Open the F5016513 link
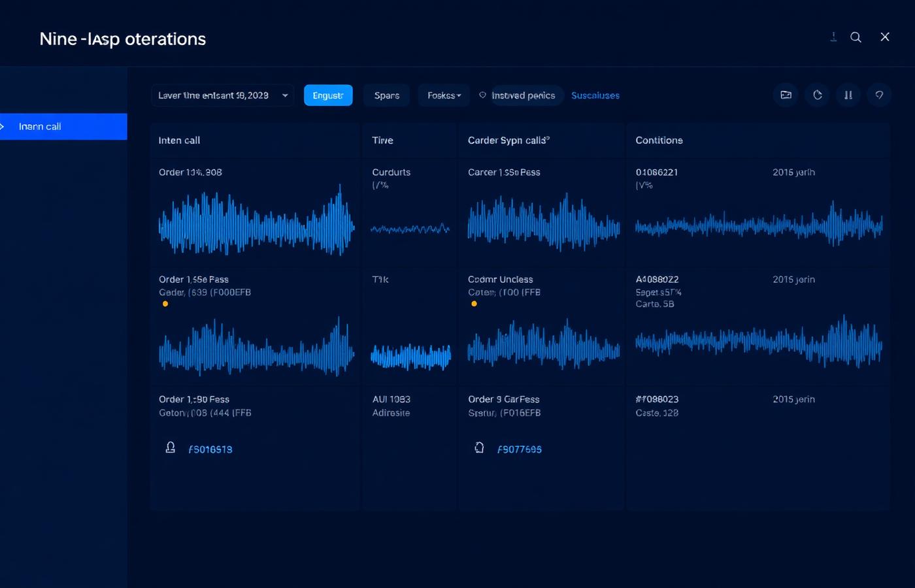915x588 pixels. tap(210, 449)
